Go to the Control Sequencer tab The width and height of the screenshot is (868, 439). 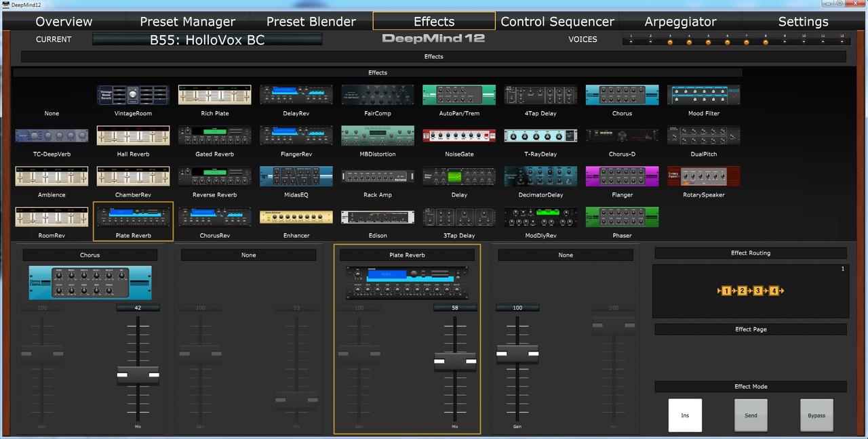[x=557, y=21]
